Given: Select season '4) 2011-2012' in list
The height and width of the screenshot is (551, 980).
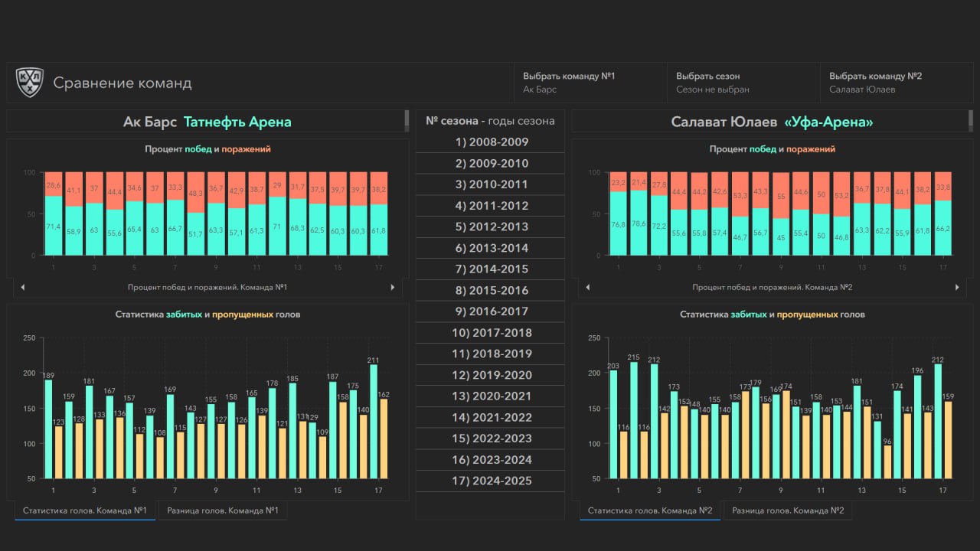Looking at the screenshot, I should [x=490, y=206].
